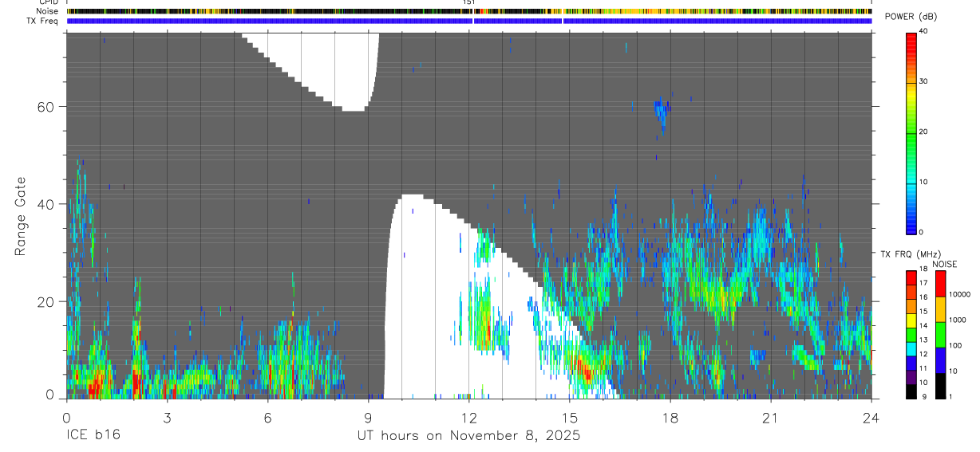Click the 100 label on NOISE scale
980x452 pixels.
point(954,345)
